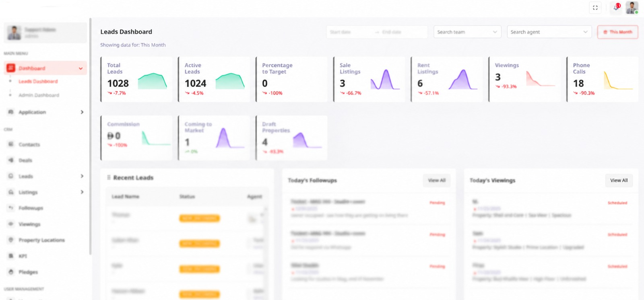Open the Pledges sidebar page

(28, 272)
